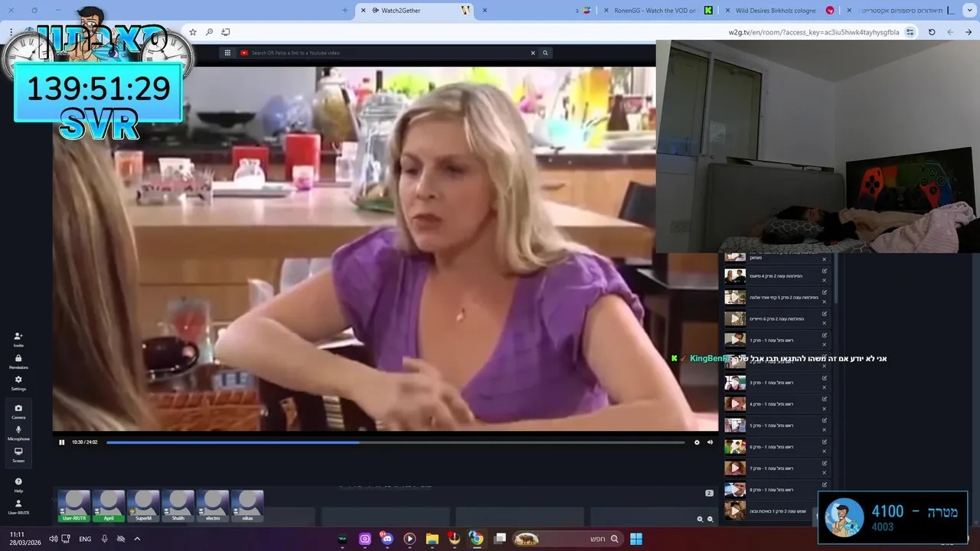Clear the video search box with X

click(533, 53)
